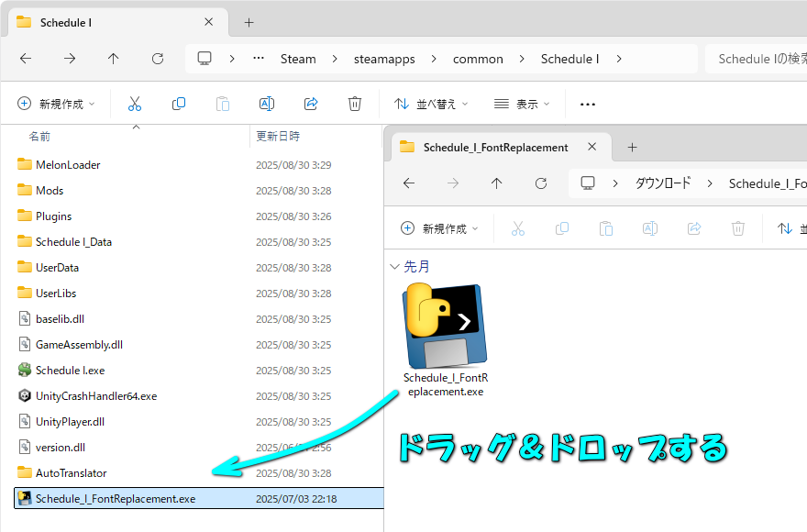Image resolution: width=807 pixels, height=532 pixels.
Task: Sort by the 名前 column header
Action: click(39, 137)
